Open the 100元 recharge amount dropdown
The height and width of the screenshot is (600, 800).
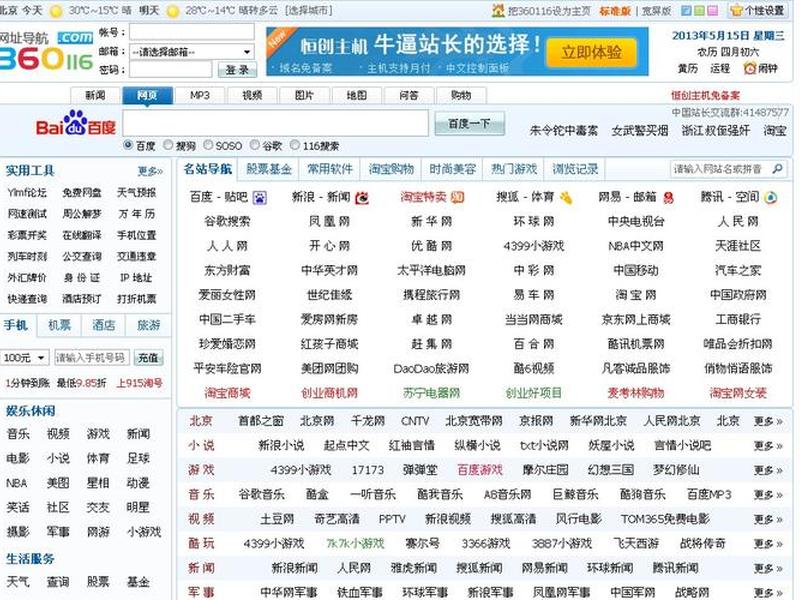[24, 358]
